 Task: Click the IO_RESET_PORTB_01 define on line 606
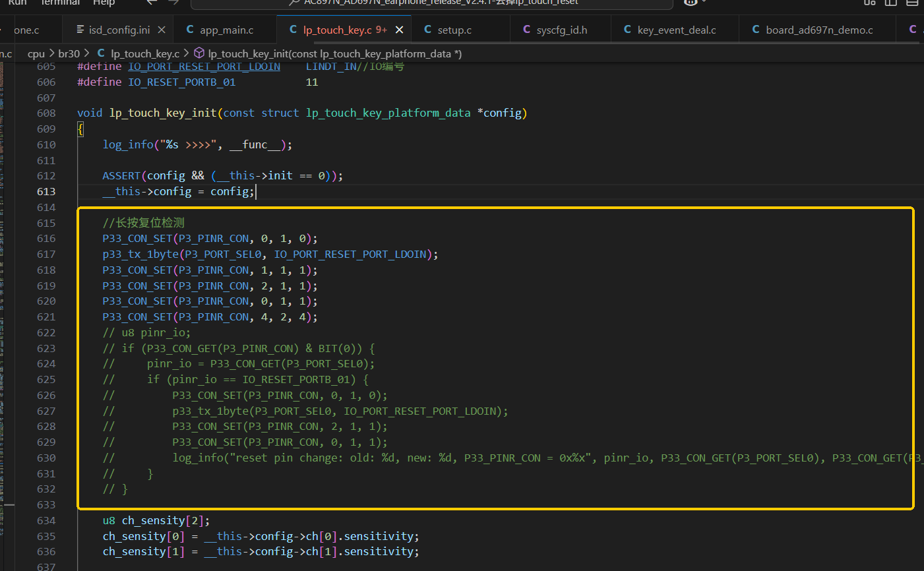[x=181, y=82]
